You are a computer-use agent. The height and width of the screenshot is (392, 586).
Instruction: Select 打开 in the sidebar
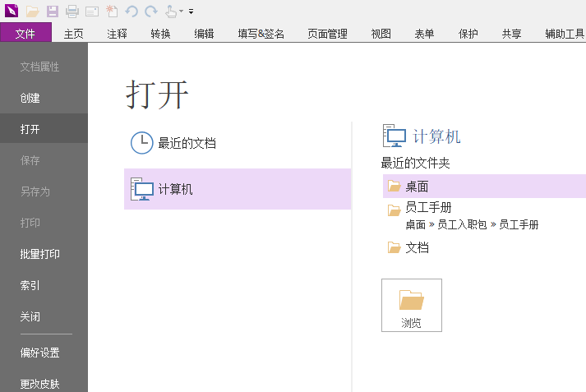coord(44,129)
